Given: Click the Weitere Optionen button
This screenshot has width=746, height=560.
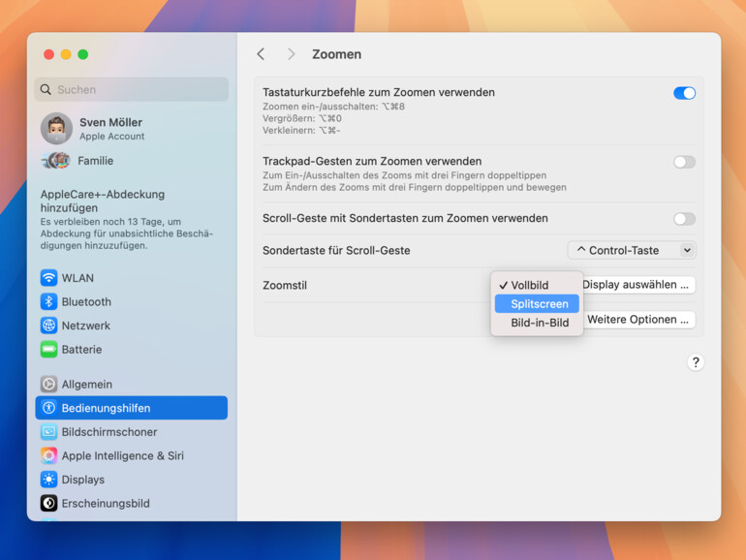Looking at the screenshot, I should click(637, 320).
